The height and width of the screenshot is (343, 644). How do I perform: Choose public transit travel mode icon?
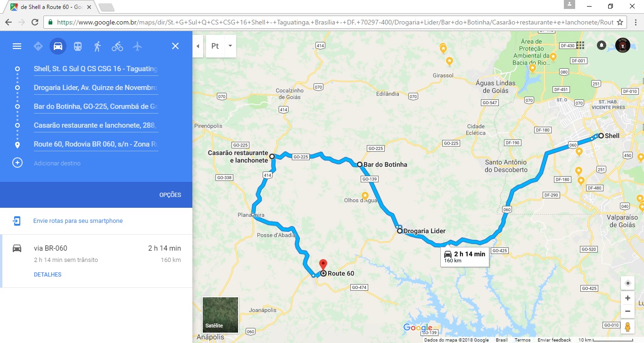(78, 46)
